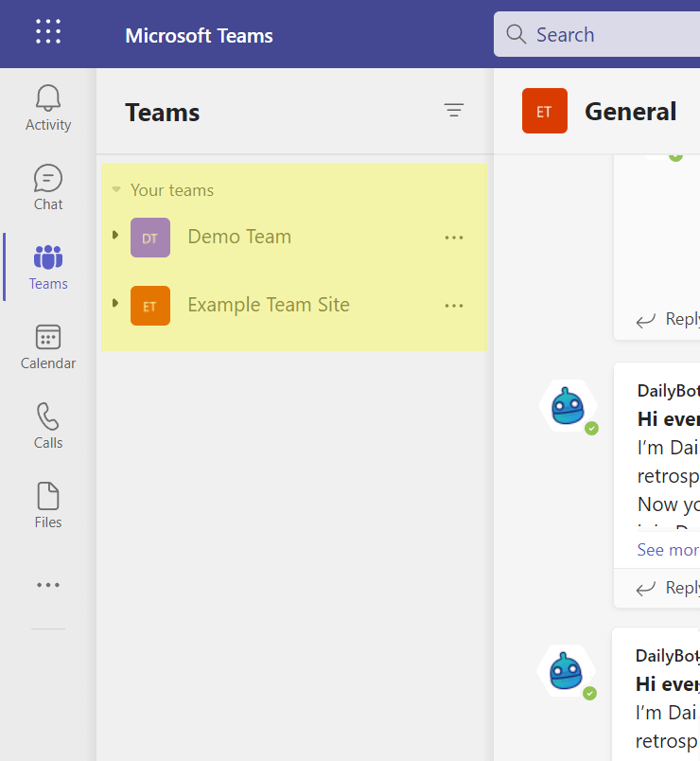The image size is (700, 761).
Task: Show more apps via sidebar ellipsis
Action: tap(48, 585)
